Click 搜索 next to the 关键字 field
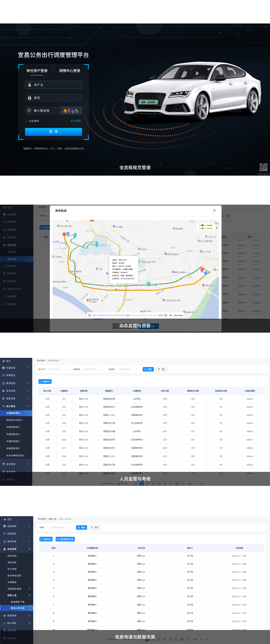Screen dimensions: 270x644 click(82, 527)
